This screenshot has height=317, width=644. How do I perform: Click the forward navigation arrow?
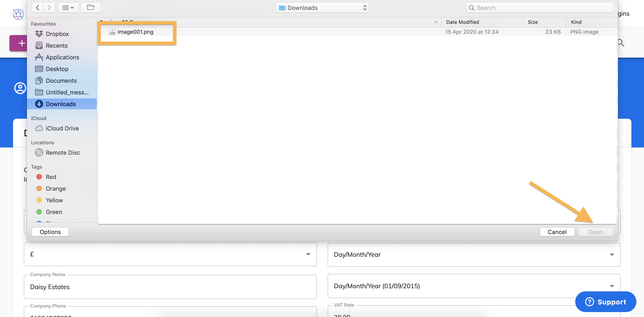tap(49, 7)
